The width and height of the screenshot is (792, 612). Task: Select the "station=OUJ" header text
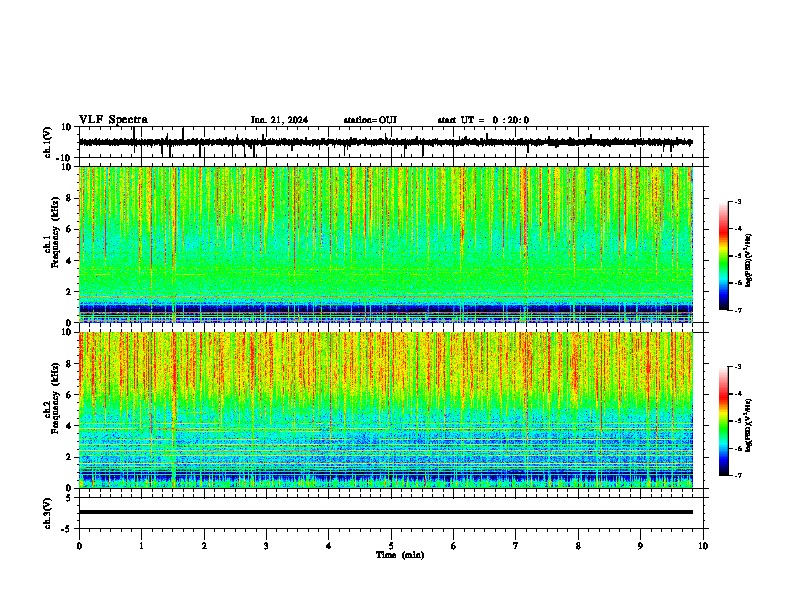[370, 120]
